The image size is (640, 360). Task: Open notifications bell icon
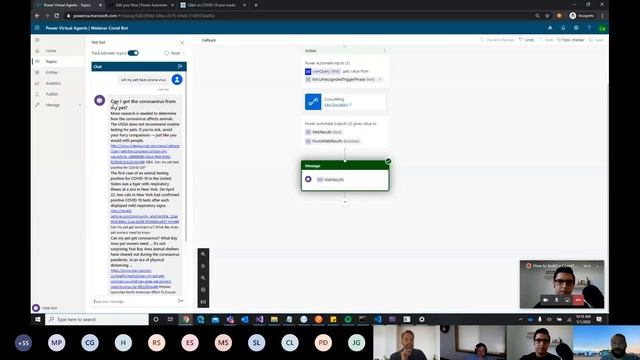(x=563, y=28)
